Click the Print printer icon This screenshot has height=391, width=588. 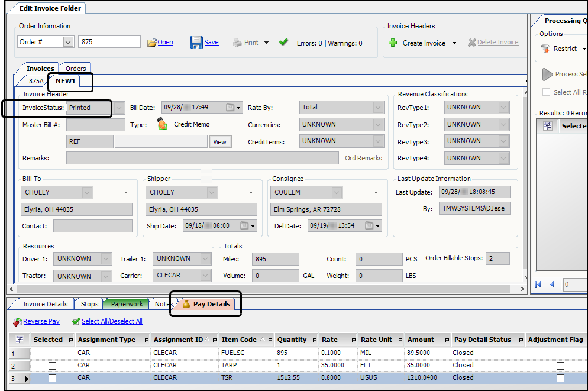(x=237, y=43)
